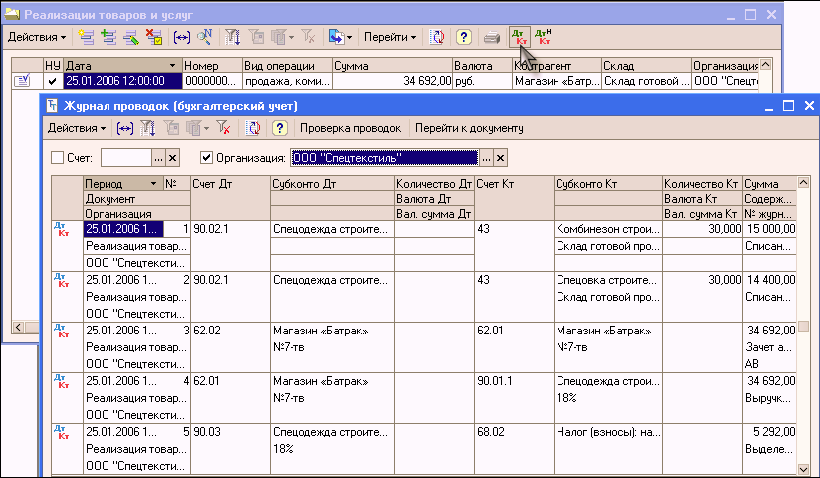Open selection dialog via Счет ellipsis button
820x478 pixels.
coord(157,158)
